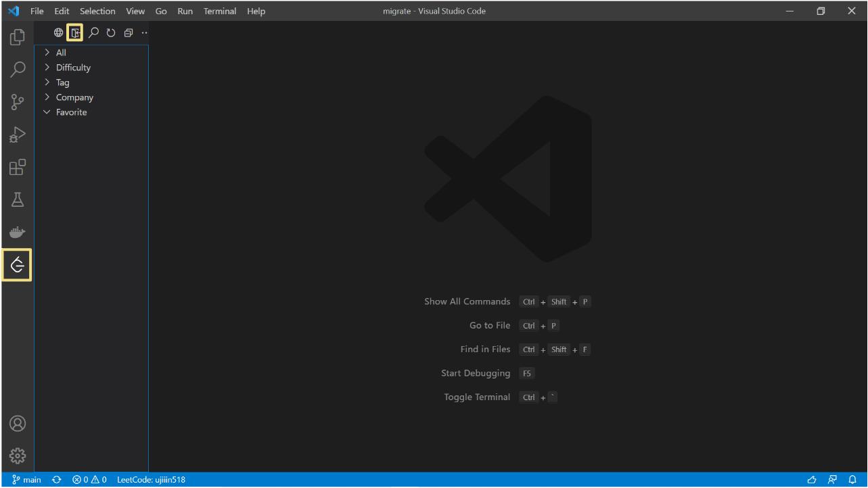Open the Docker extension view

17,232
